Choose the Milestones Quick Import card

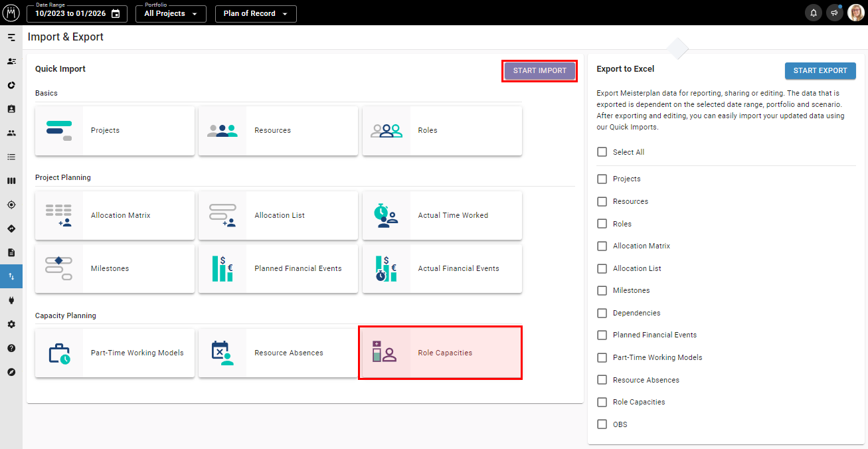pos(115,269)
